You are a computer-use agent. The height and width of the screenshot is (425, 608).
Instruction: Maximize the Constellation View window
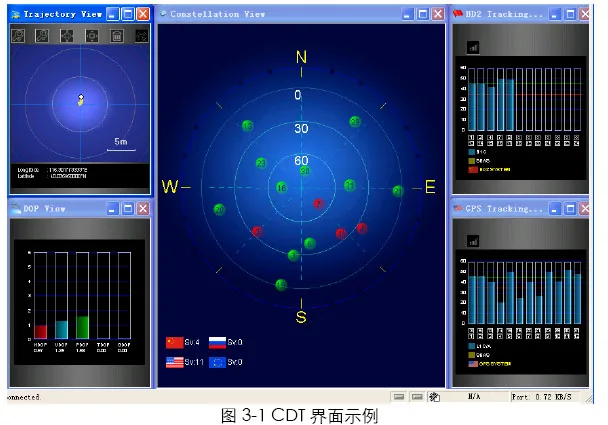point(423,14)
